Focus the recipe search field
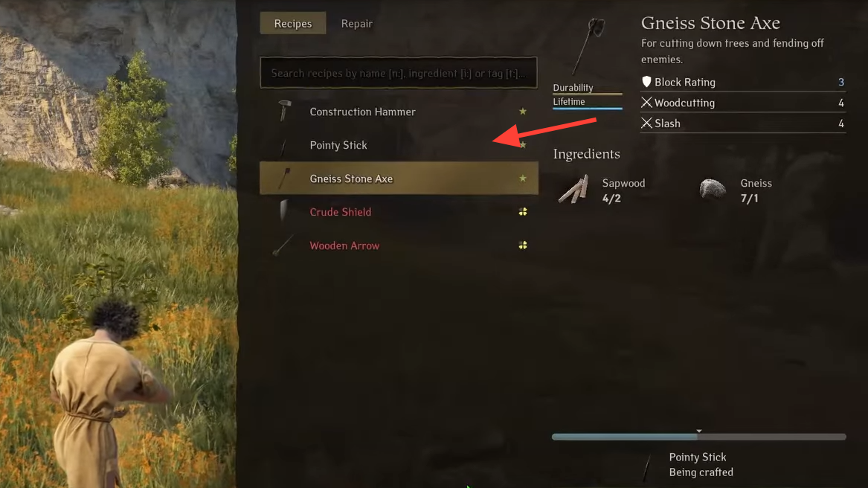 pos(399,73)
